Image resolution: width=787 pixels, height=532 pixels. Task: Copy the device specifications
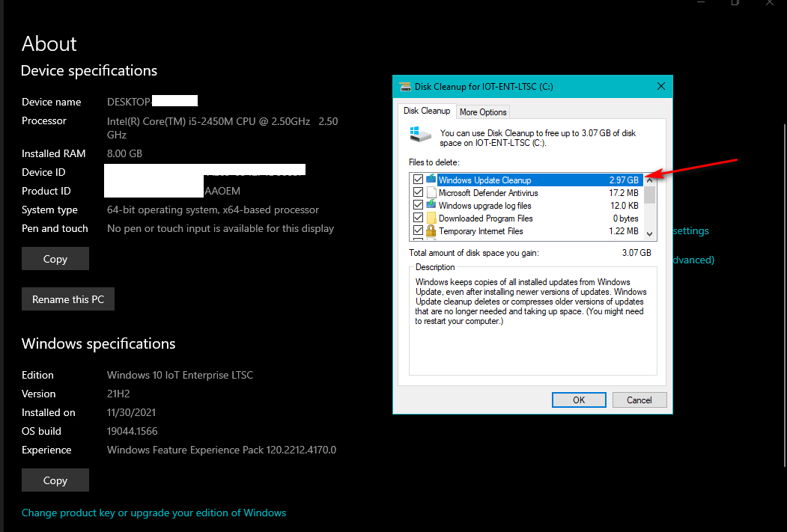(x=55, y=259)
